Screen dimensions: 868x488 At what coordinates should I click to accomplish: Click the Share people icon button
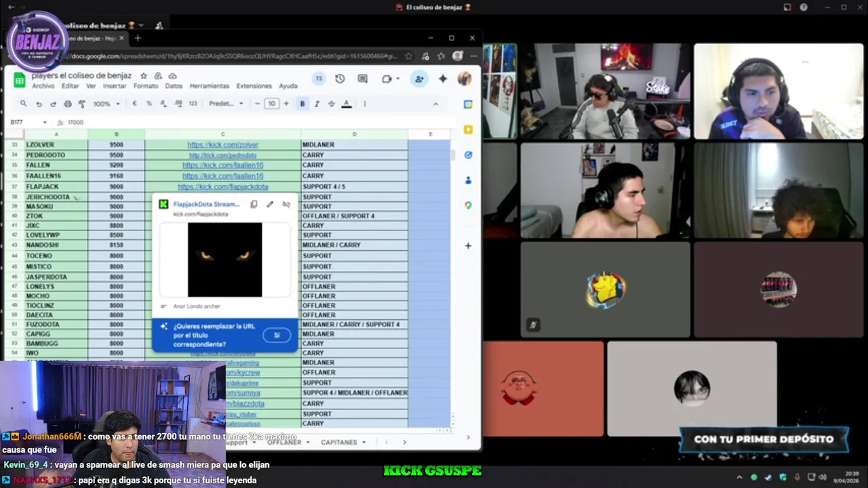pyautogui.click(x=419, y=79)
